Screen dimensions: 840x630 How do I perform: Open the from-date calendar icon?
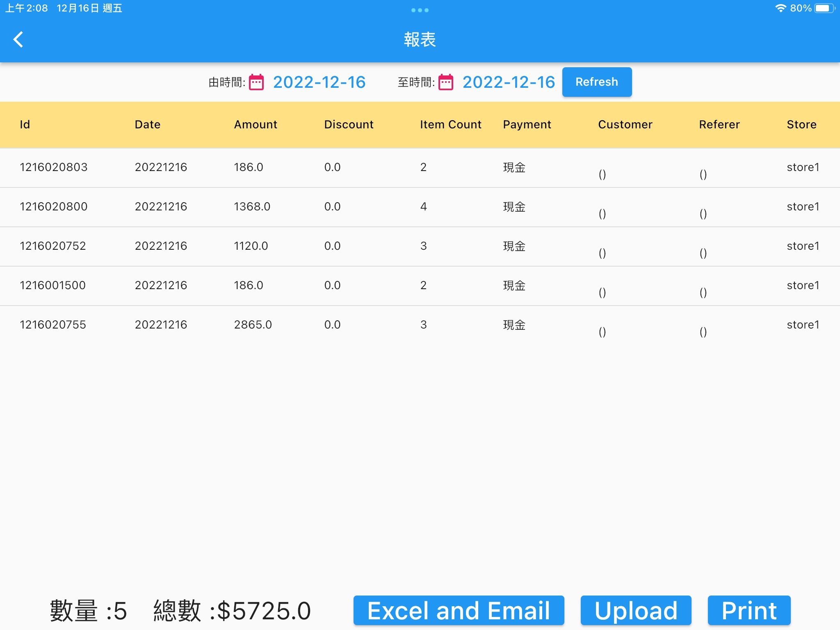pyautogui.click(x=256, y=82)
